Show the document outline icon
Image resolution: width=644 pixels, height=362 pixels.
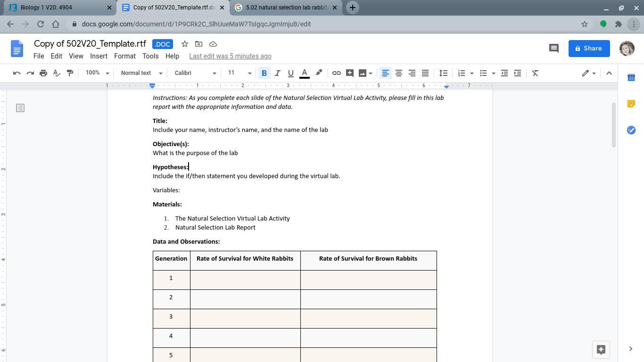point(20,108)
